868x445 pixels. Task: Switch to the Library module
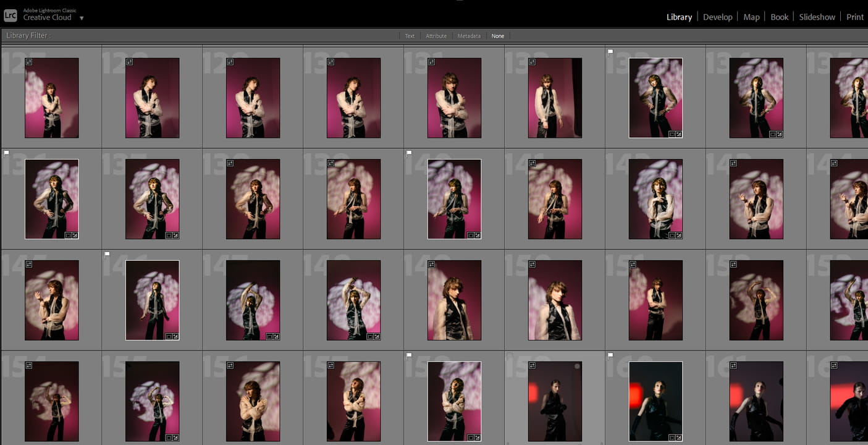(679, 17)
